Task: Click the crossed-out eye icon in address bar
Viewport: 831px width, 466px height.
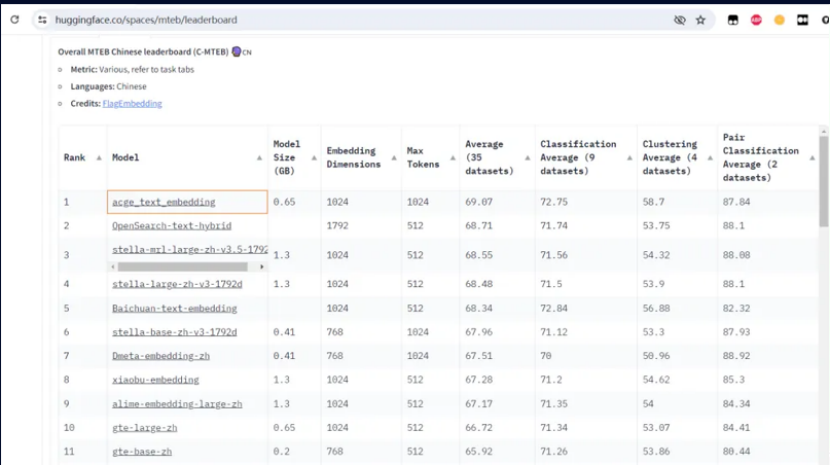Action: (x=679, y=20)
